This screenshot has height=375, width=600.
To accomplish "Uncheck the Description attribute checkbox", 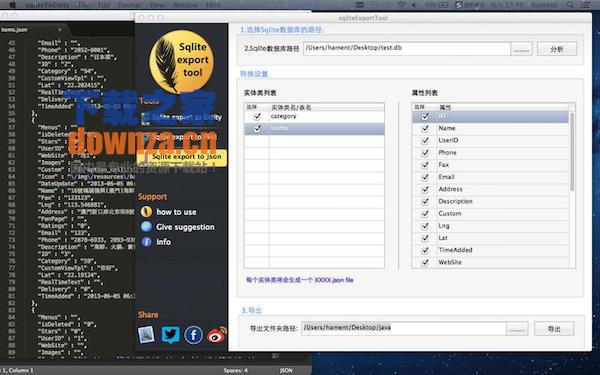I will 425,202.
